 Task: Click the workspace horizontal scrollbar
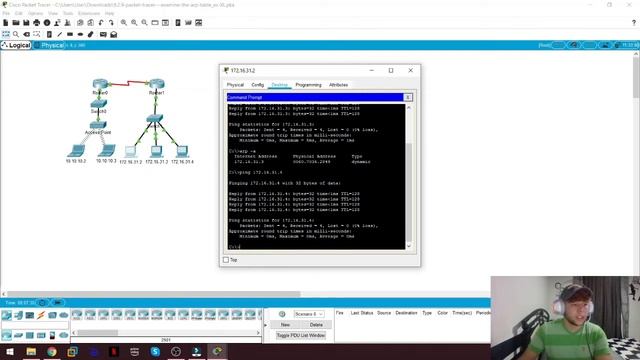[154, 294]
